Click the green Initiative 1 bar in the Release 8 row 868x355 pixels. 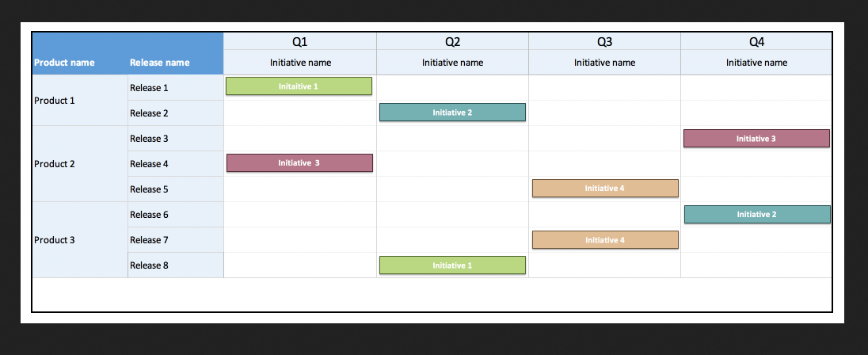[452, 265]
